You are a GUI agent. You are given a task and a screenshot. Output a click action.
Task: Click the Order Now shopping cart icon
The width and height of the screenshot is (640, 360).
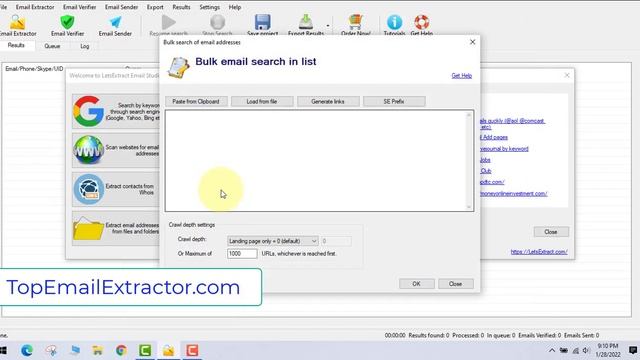(x=356, y=22)
